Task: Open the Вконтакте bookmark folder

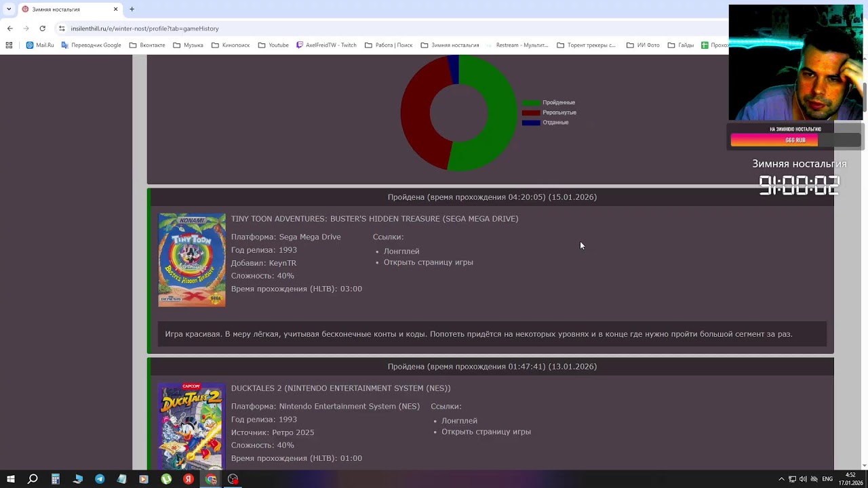Action: (x=147, y=45)
